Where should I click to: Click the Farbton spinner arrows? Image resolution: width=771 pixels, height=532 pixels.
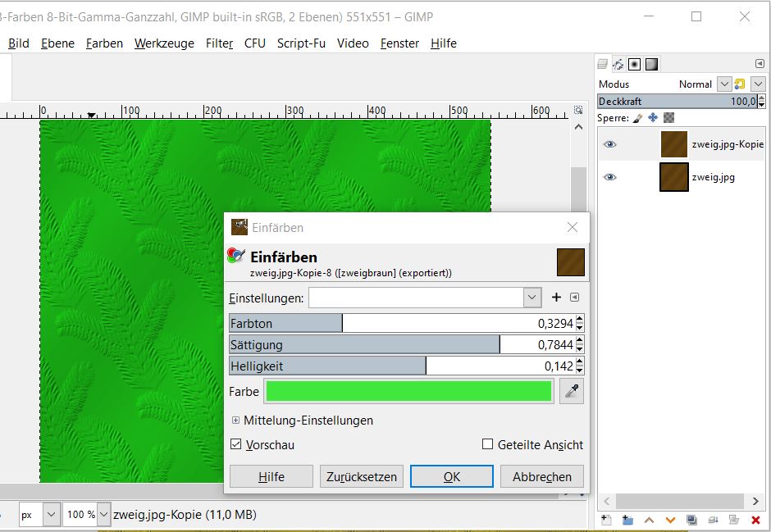(x=580, y=323)
